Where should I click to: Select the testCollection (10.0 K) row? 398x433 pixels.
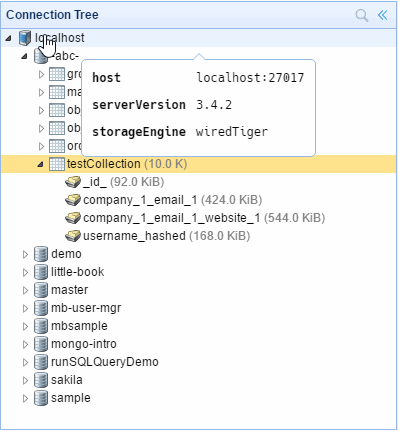tap(199, 164)
